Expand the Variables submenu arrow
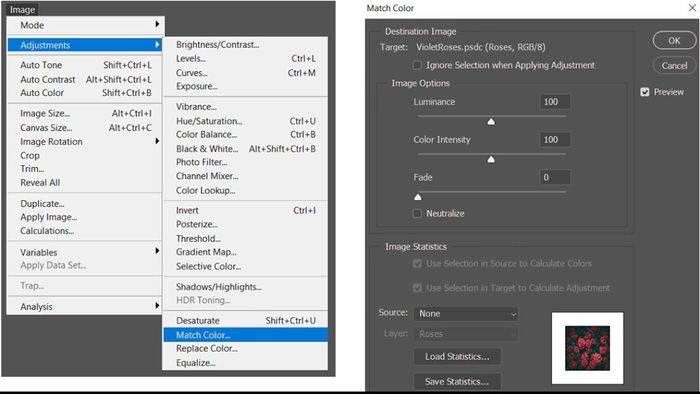The height and width of the screenshot is (394, 700). click(x=157, y=251)
